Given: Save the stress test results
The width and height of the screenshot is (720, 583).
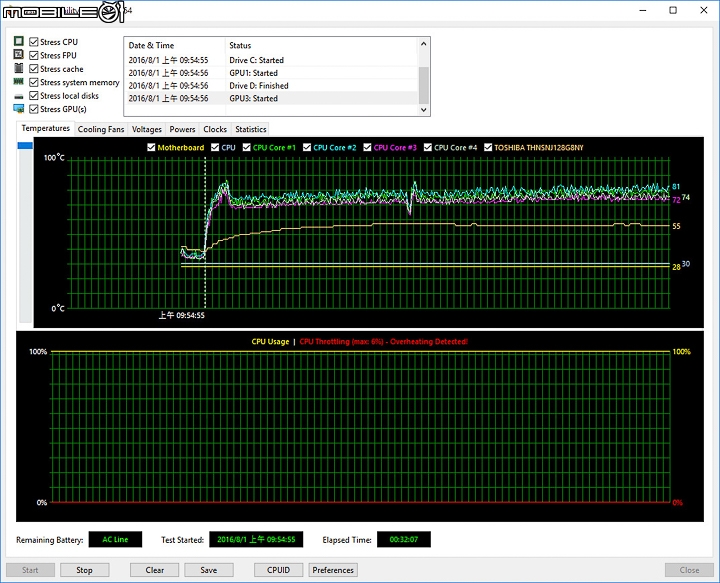Looking at the screenshot, I should point(209,570).
